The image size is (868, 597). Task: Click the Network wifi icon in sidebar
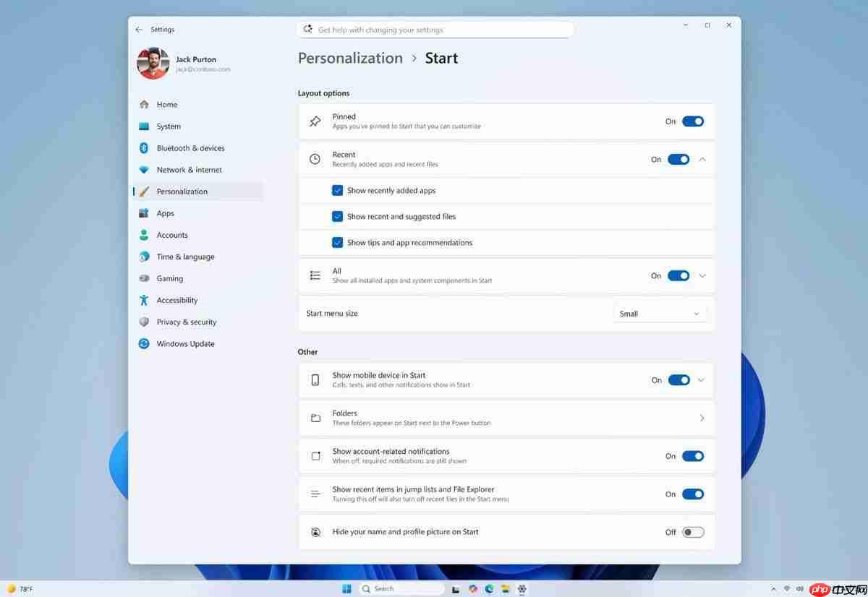pos(144,170)
